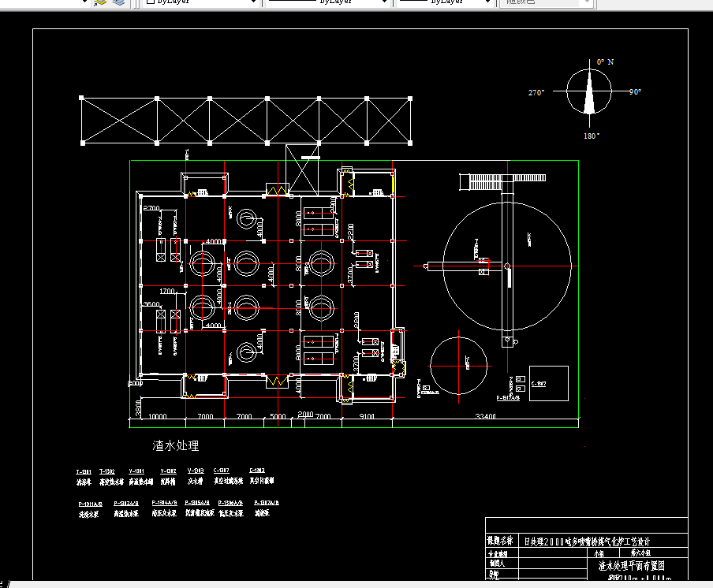Select the '5000' dimension text
Image resolution: width=713 pixels, height=588 pixels.
[x=278, y=416]
